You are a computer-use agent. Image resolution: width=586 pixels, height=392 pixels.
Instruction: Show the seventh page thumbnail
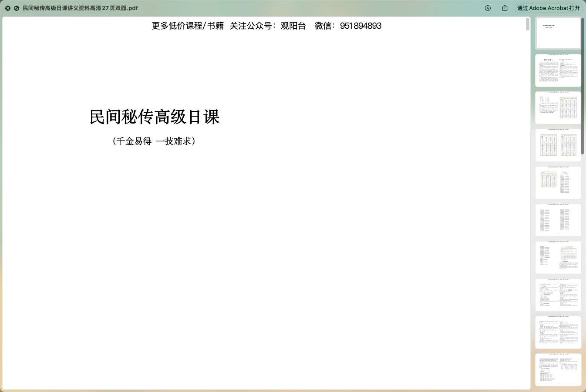coord(558,258)
